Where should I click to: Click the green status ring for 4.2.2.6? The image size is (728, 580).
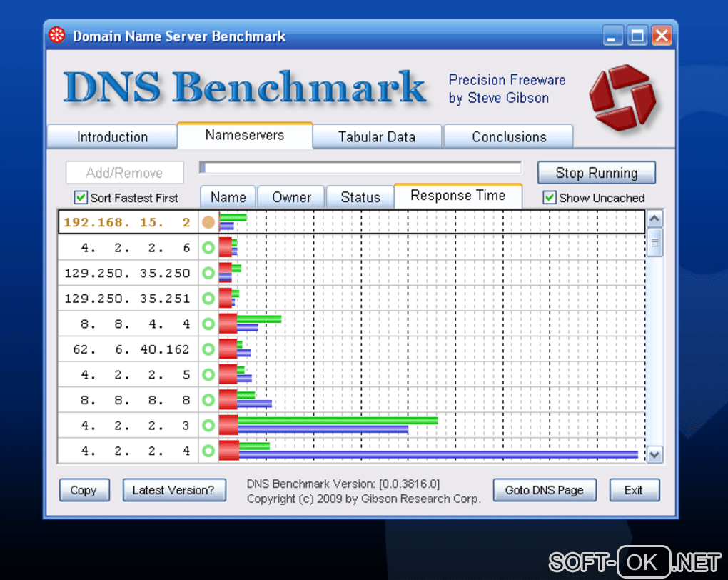point(208,248)
